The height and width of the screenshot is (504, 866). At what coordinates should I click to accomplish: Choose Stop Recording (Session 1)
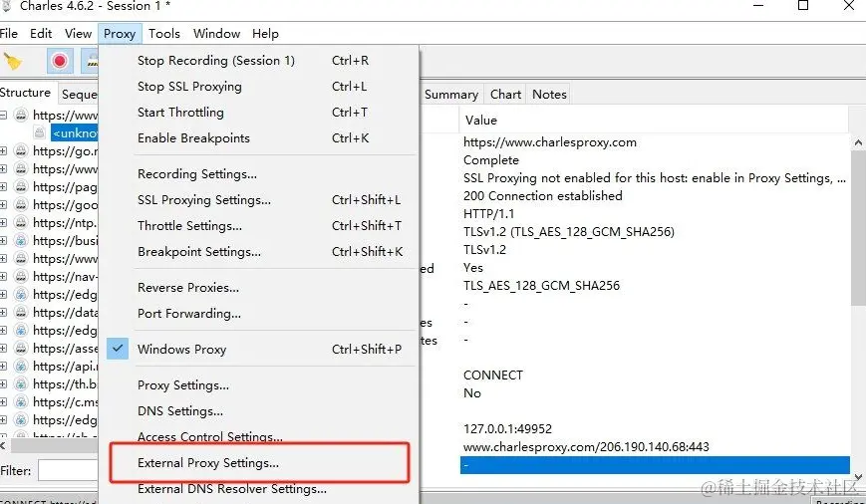click(260, 60)
